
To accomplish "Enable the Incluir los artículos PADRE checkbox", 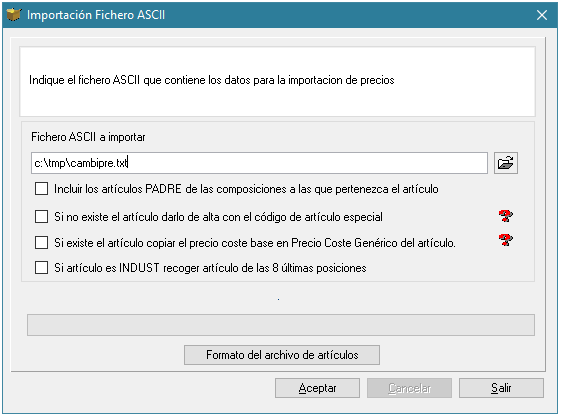I will [42, 189].
